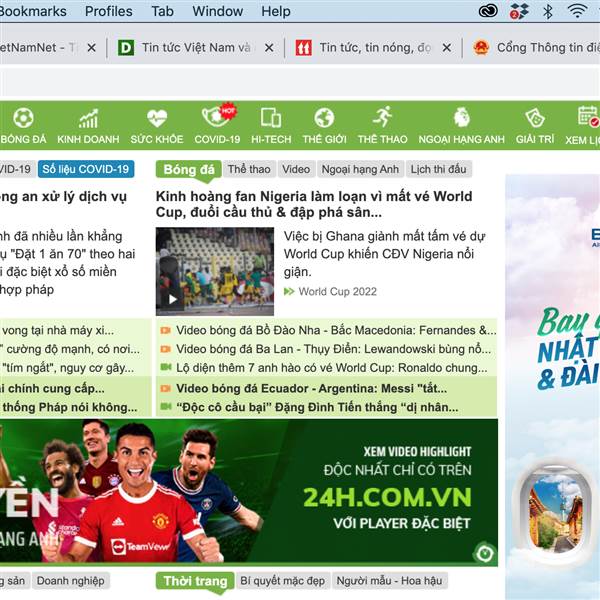Open the Kinh doanh chart icon
Image resolution: width=600 pixels, height=600 pixels.
point(88,118)
